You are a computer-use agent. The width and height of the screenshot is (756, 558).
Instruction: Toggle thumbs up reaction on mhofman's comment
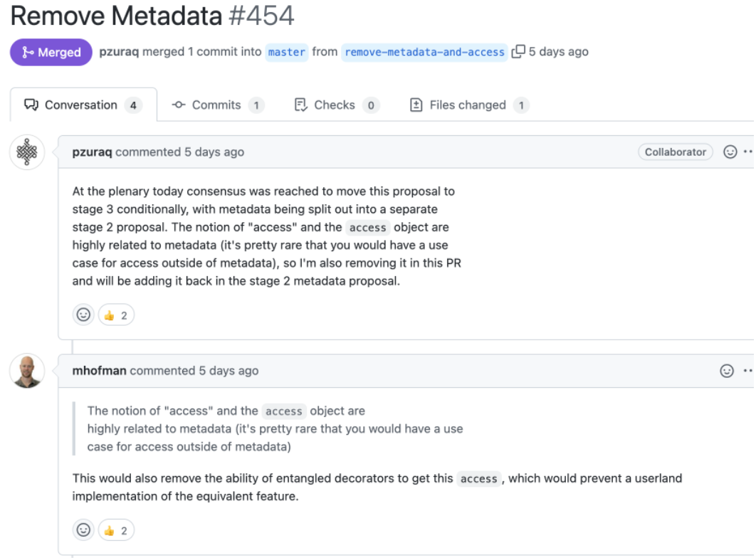pyautogui.click(x=116, y=530)
